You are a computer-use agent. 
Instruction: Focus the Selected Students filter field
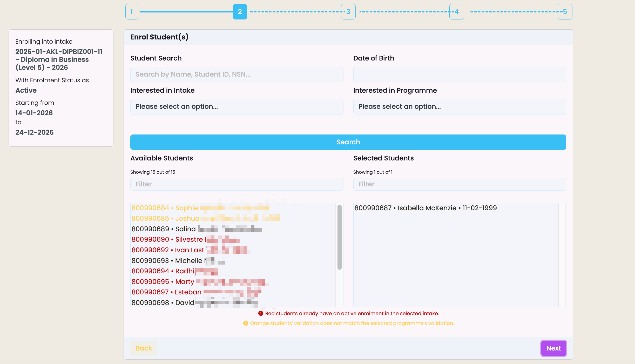pyautogui.click(x=460, y=184)
